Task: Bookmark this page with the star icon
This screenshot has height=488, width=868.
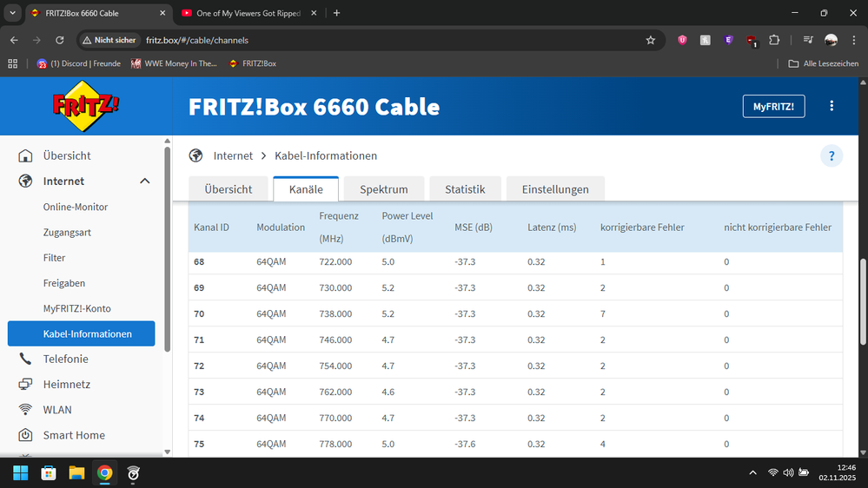Action: tap(651, 40)
